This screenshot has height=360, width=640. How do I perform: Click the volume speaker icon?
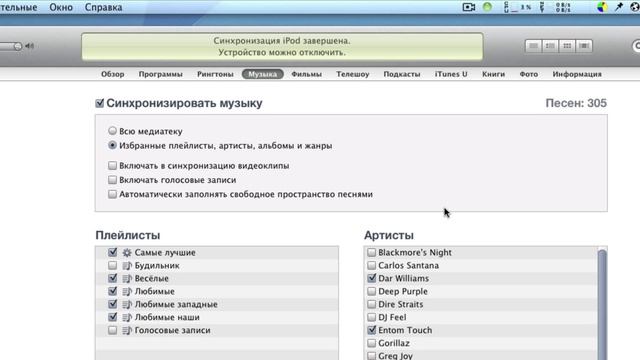coord(29,46)
